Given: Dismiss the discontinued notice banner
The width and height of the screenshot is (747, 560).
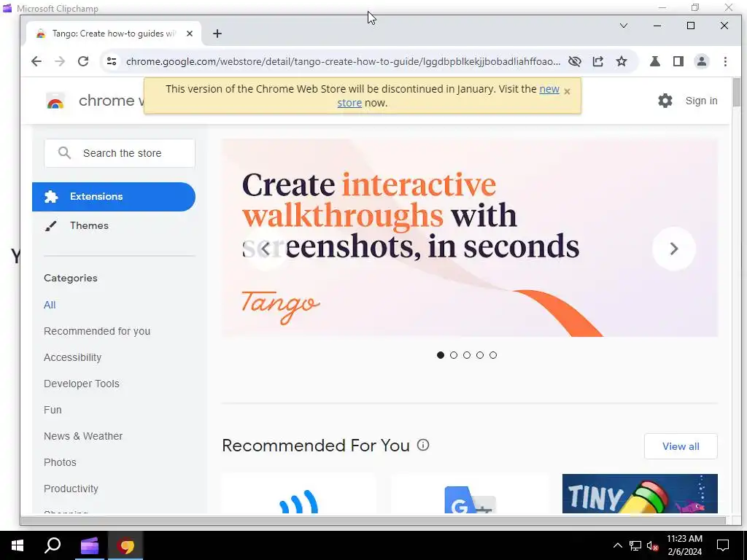Looking at the screenshot, I should tap(567, 91).
